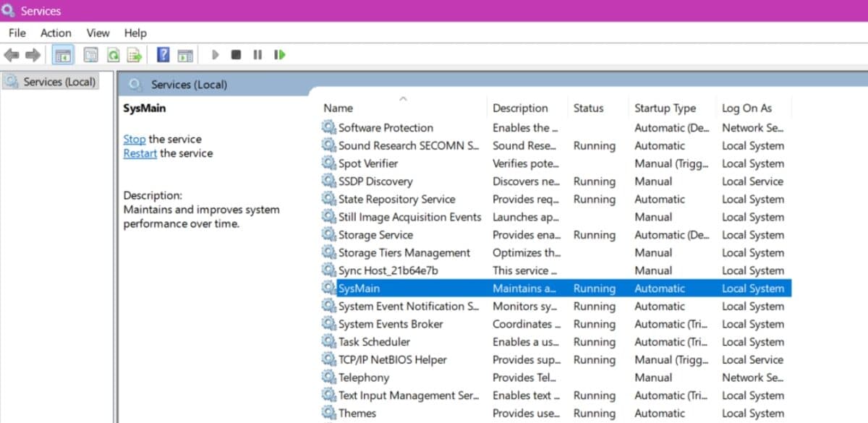Click the gear icon beside TCP/IP NetBIOS Helper

[329, 359]
